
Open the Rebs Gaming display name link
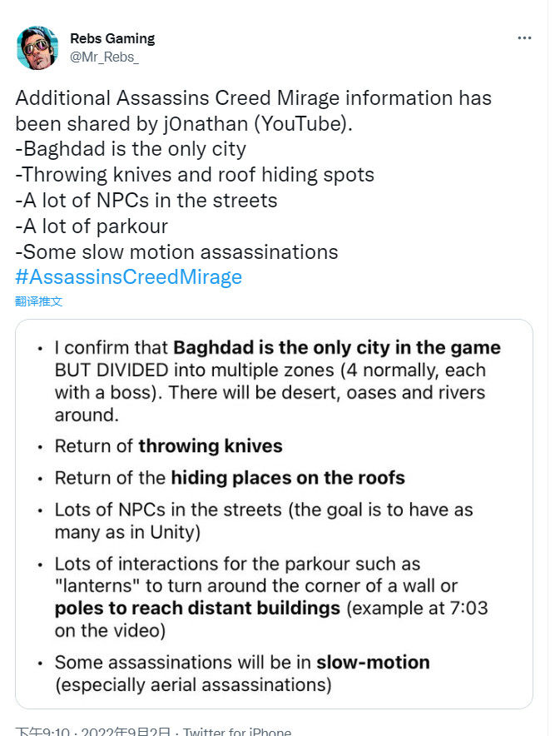coord(112,38)
